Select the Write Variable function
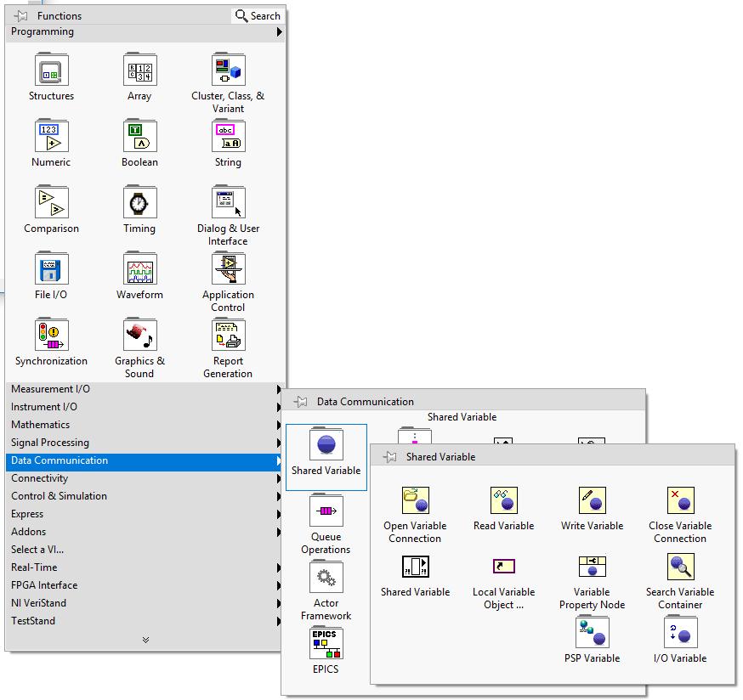743x700 pixels. click(x=592, y=500)
